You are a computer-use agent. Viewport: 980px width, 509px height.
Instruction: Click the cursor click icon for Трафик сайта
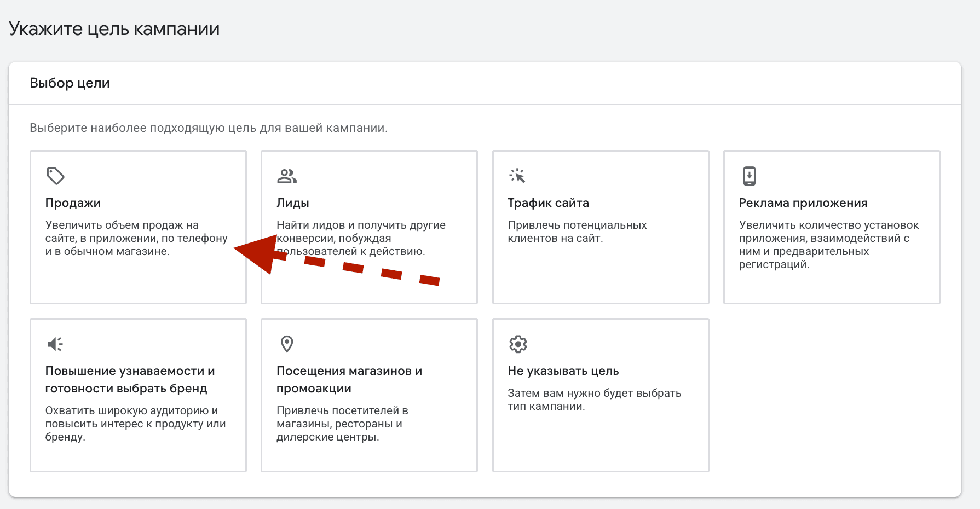coord(517,176)
